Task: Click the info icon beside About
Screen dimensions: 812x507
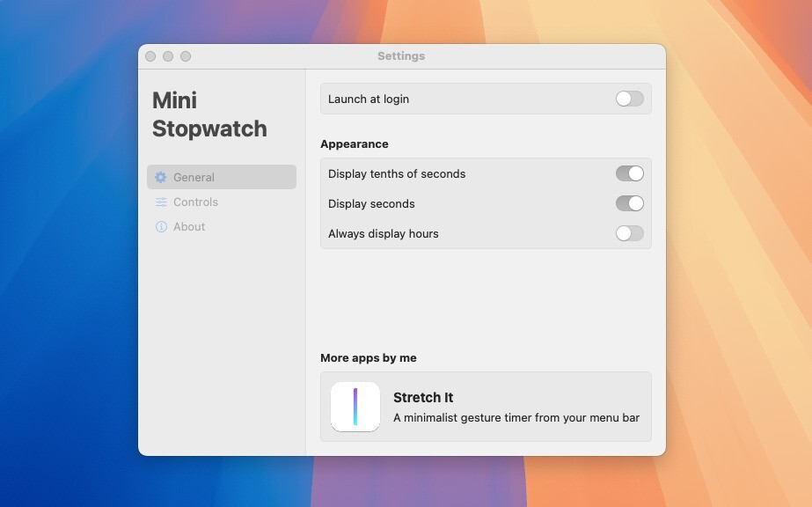Action: pos(161,227)
